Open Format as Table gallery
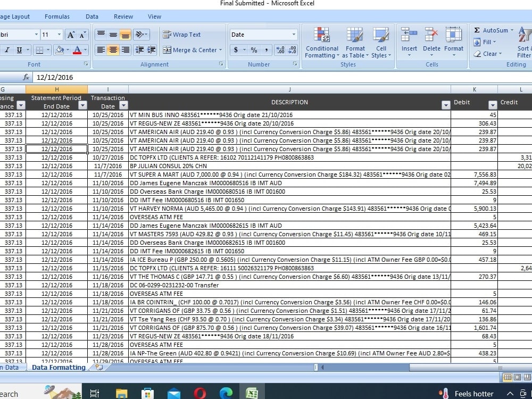The image size is (532, 399). click(x=355, y=43)
